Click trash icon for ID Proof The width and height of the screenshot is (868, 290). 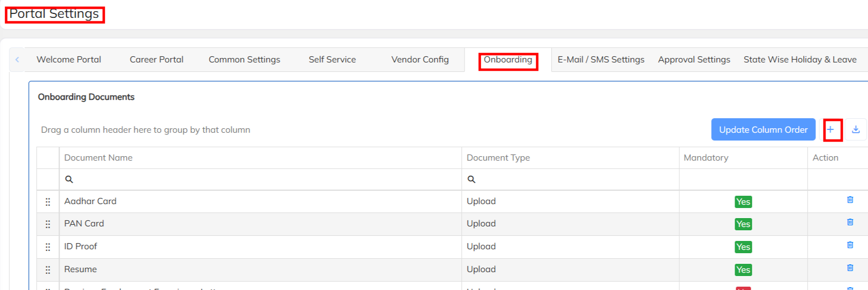tap(850, 245)
